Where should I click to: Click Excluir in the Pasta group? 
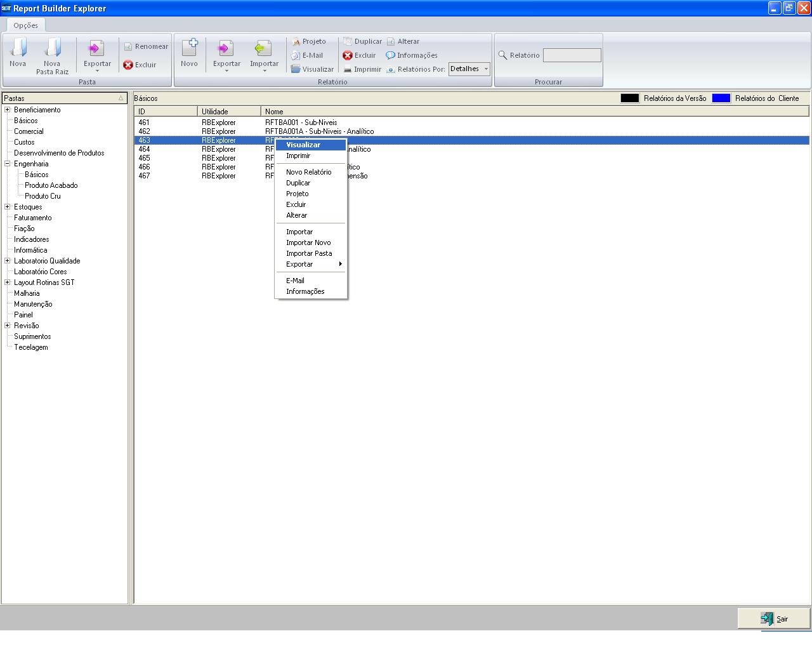pyautogui.click(x=140, y=65)
